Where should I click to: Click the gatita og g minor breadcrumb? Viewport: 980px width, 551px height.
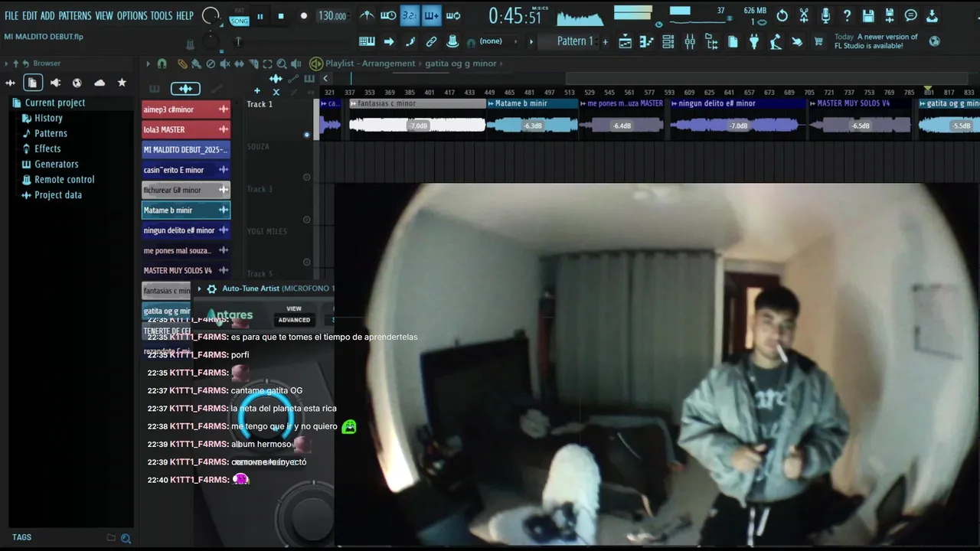(460, 64)
